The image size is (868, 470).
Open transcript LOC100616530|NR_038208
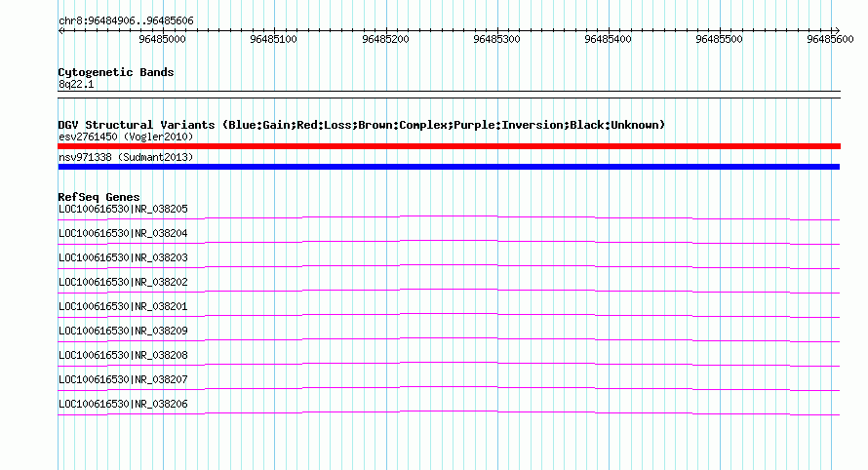(x=124, y=355)
